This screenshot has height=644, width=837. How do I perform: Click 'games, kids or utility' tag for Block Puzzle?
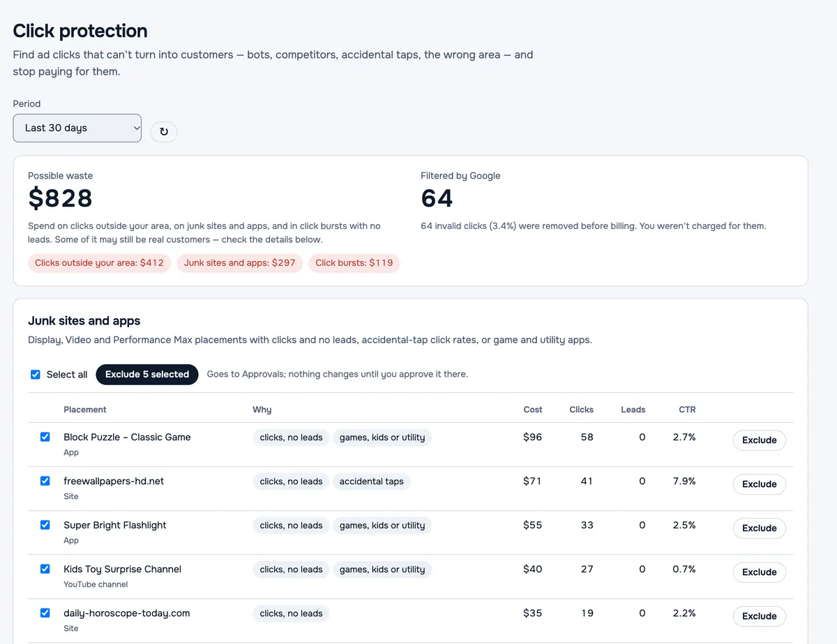[382, 437]
